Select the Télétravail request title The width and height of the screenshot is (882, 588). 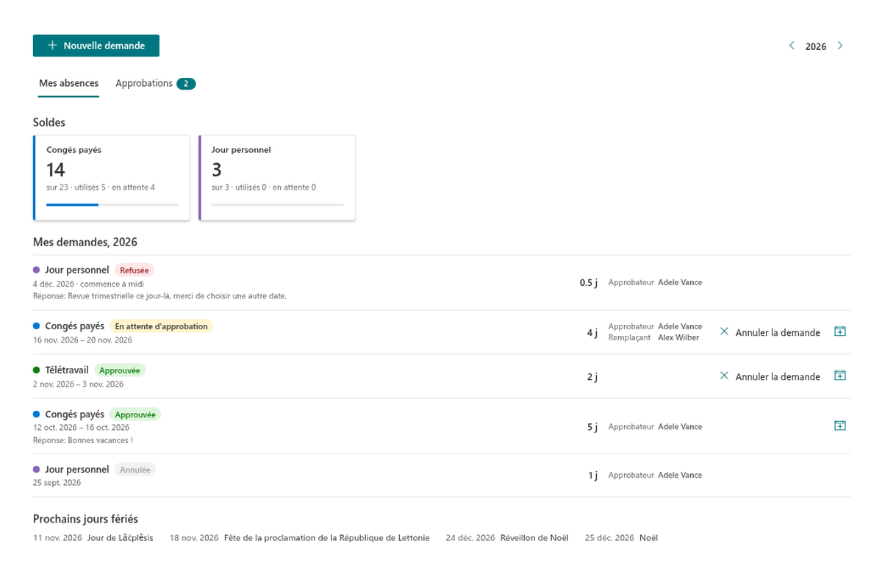point(67,370)
